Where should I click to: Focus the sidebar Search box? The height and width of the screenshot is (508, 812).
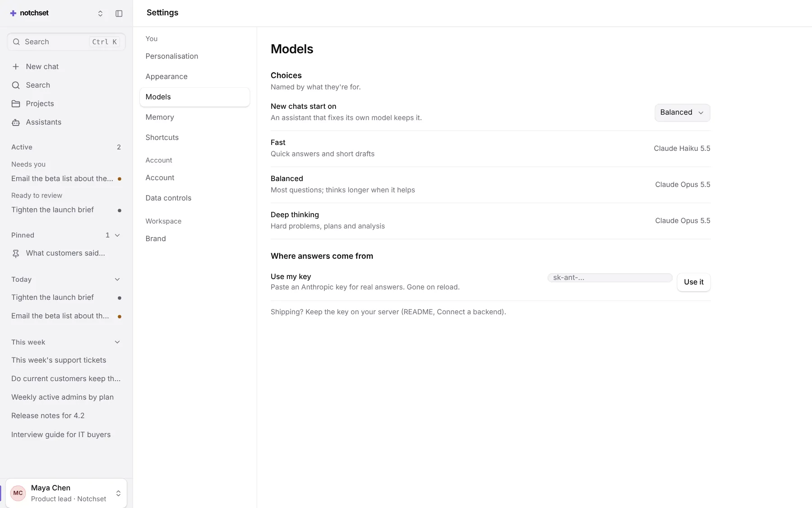(66, 42)
